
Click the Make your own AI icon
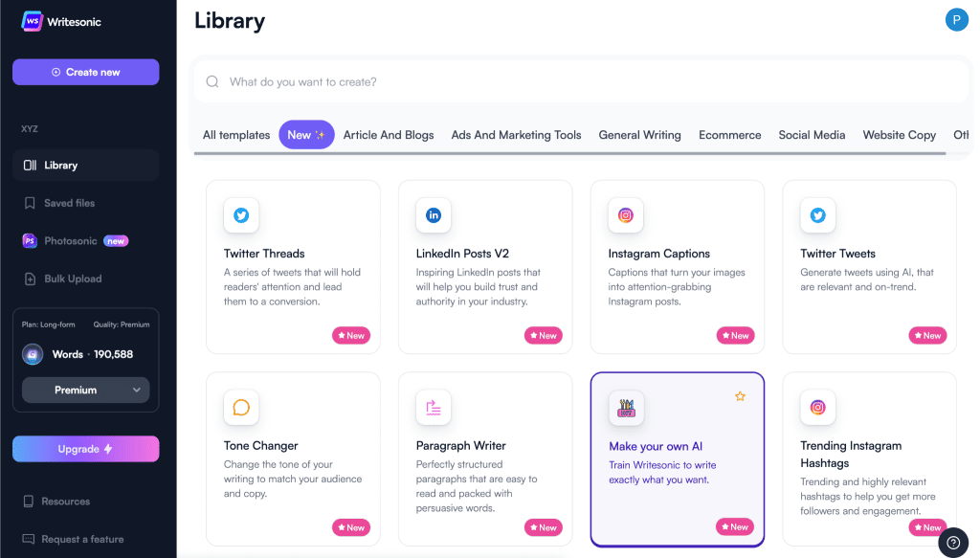pyautogui.click(x=626, y=408)
